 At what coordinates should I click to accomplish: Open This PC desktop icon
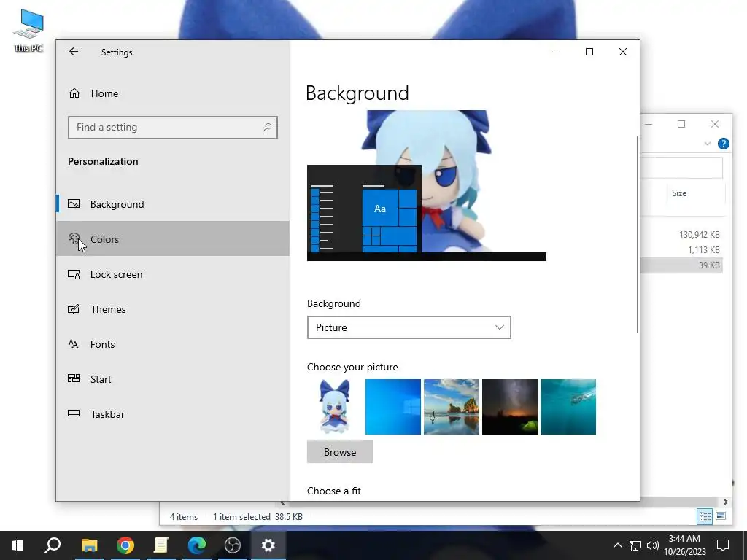[x=28, y=31]
